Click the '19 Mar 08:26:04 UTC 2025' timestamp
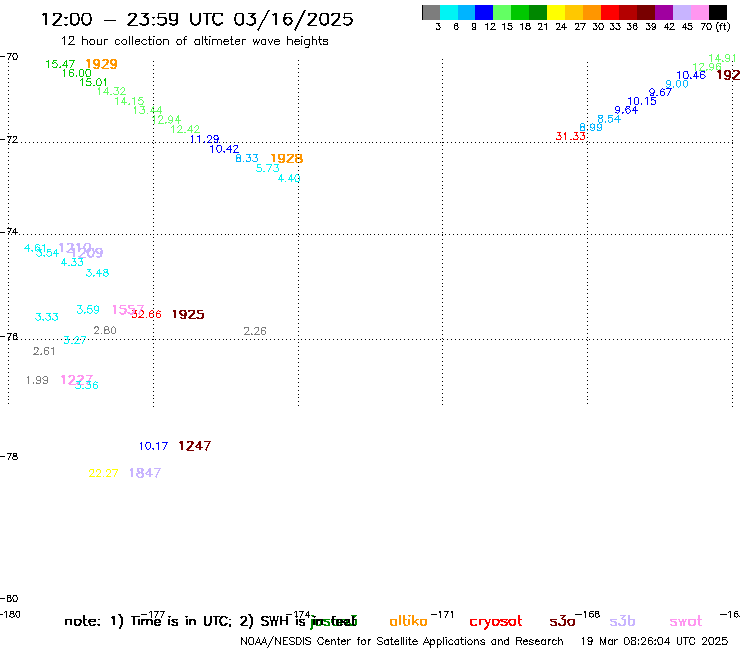The image size is (740, 650). 654,641
